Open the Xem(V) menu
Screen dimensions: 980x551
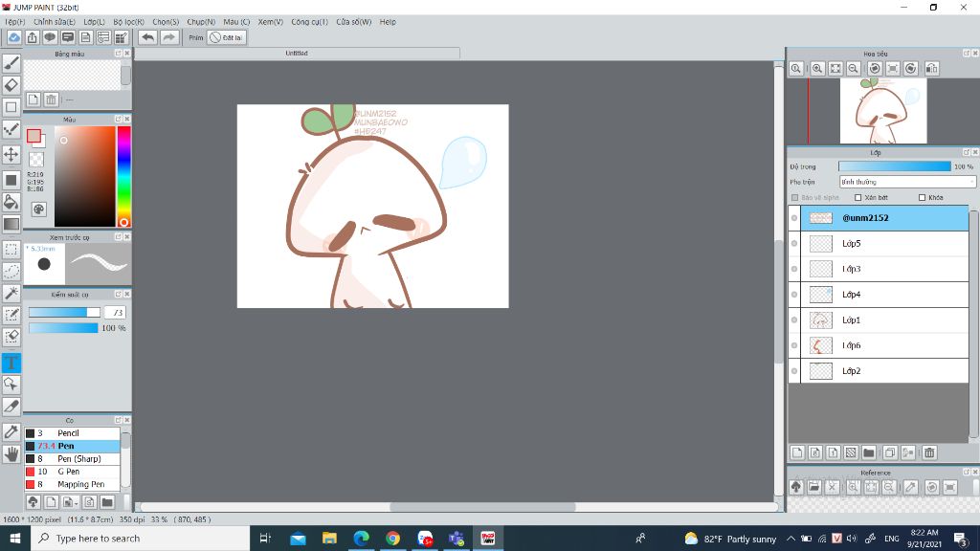pos(271,22)
